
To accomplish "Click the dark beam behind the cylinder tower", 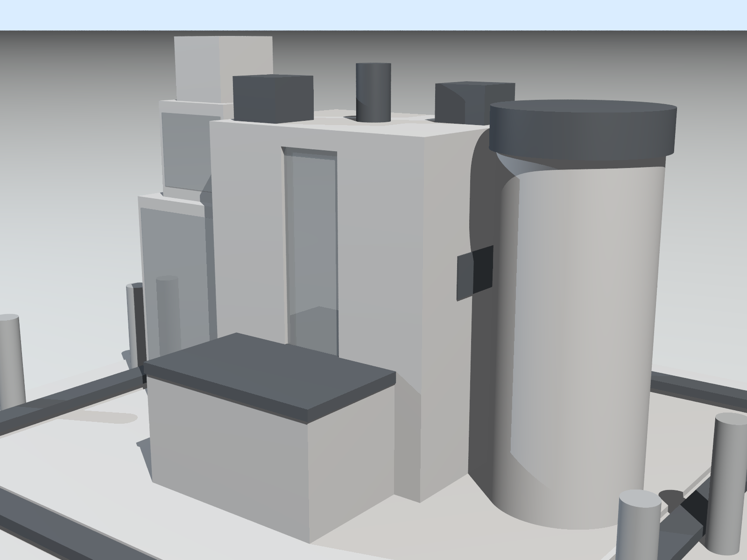I will (x=696, y=386).
